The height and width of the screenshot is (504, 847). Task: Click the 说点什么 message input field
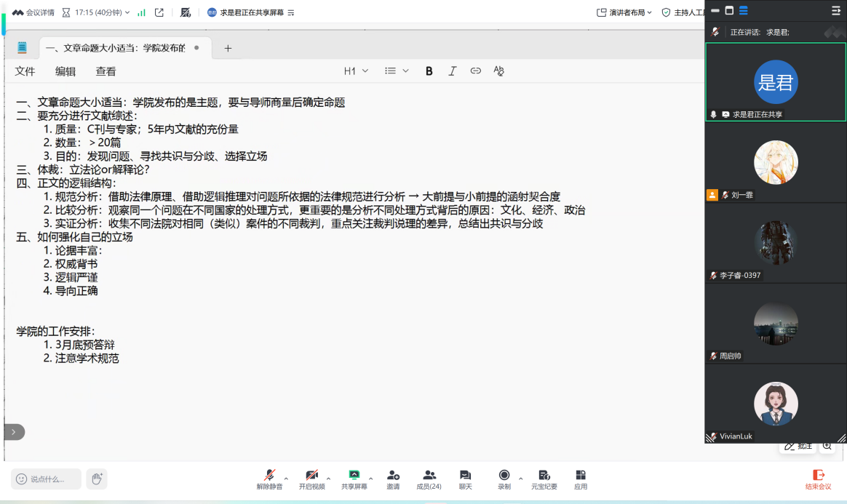coord(47,479)
